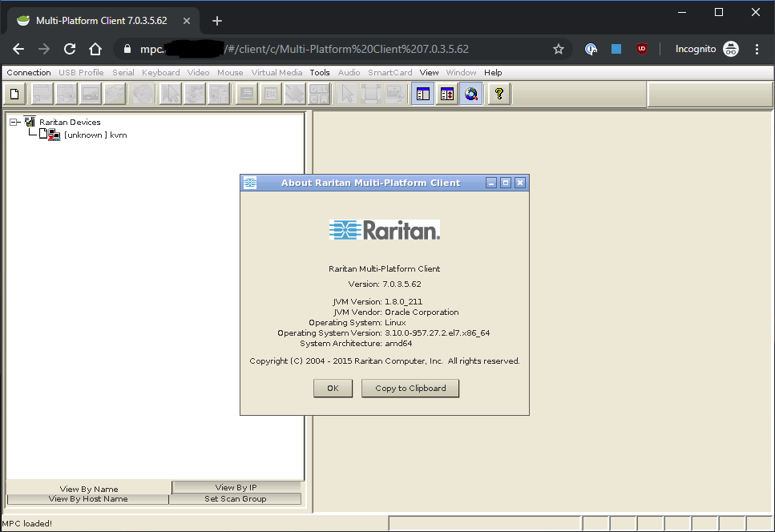Bookmark this page with the star icon
This screenshot has height=532, width=775.
(x=559, y=49)
